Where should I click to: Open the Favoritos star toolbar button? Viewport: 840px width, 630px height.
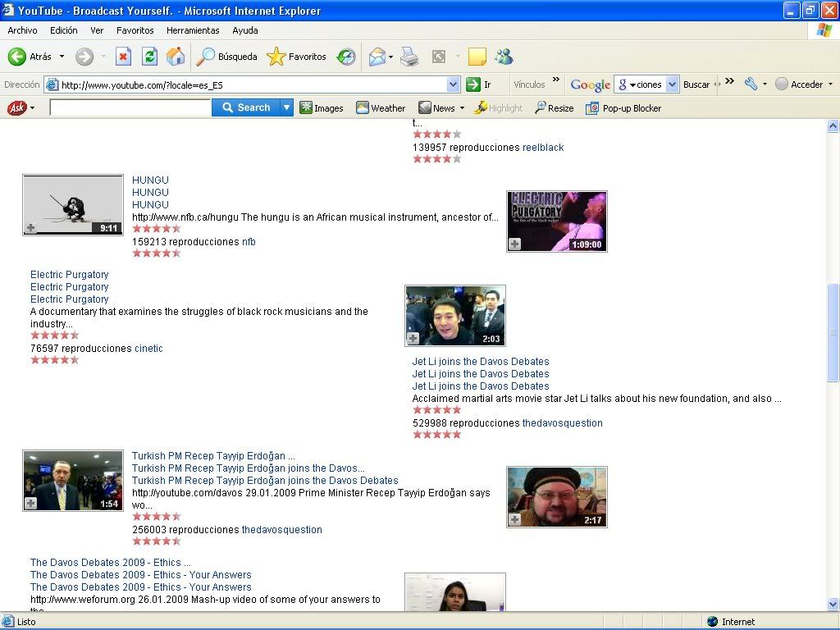click(x=296, y=57)
